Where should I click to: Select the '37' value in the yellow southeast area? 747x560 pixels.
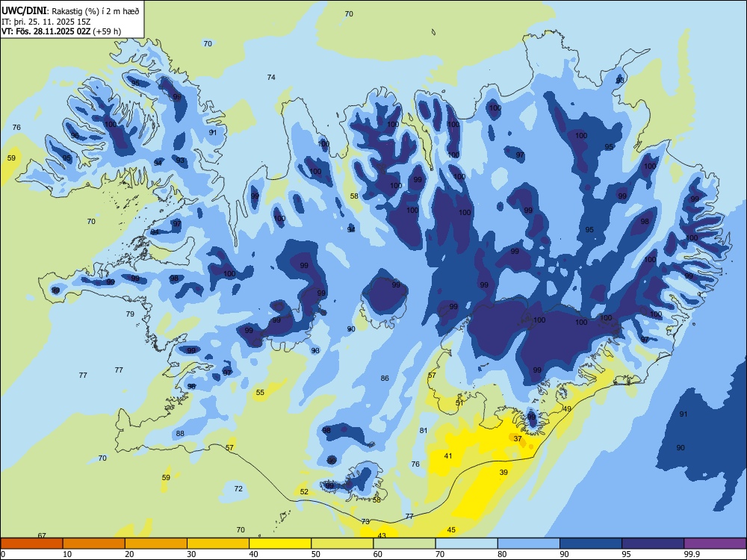(x=518, y=438)
